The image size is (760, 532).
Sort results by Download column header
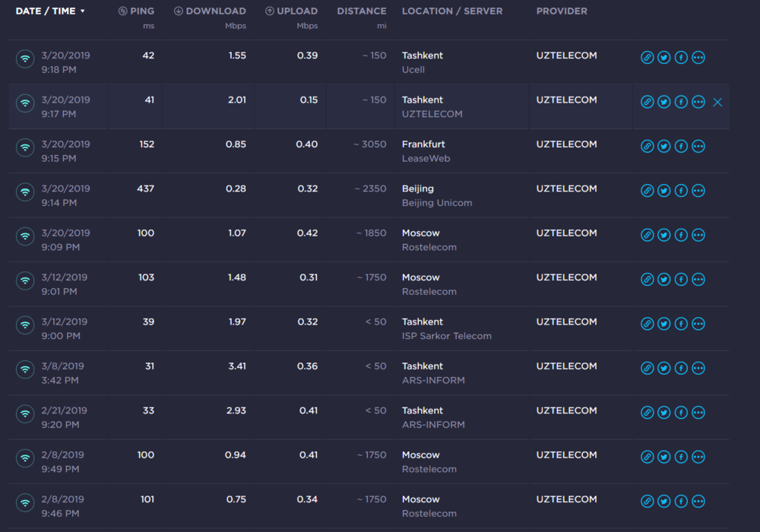point(210,11)
